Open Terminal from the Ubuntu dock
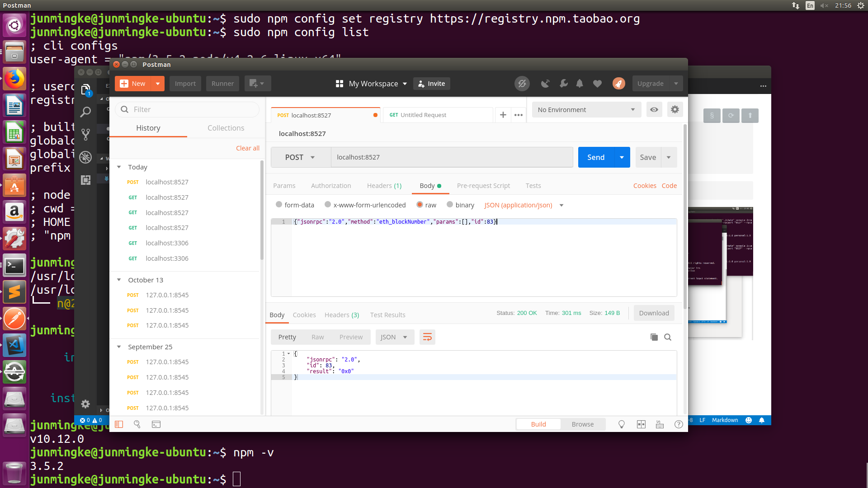This screenshot has width=868, height=488. click(14, 266)
